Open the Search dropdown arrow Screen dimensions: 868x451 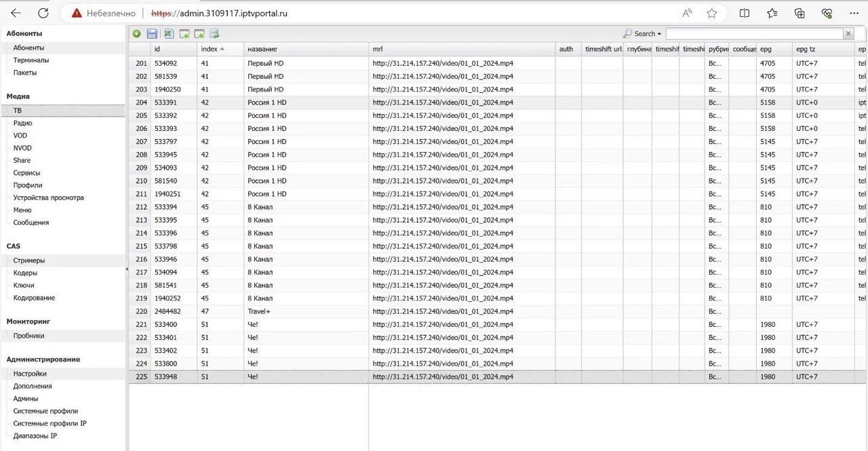[659, 34]
